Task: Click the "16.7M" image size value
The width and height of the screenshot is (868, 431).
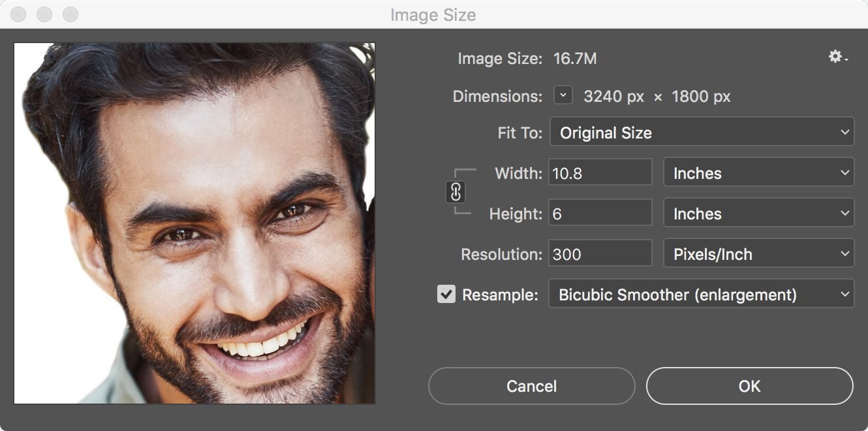Action: (x=575, y=59)
